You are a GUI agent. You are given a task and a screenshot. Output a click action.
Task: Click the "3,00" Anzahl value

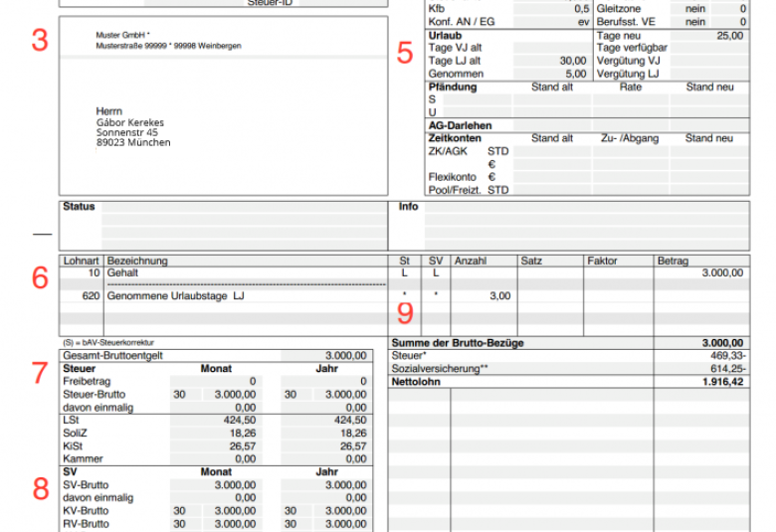tap(499, 296)
